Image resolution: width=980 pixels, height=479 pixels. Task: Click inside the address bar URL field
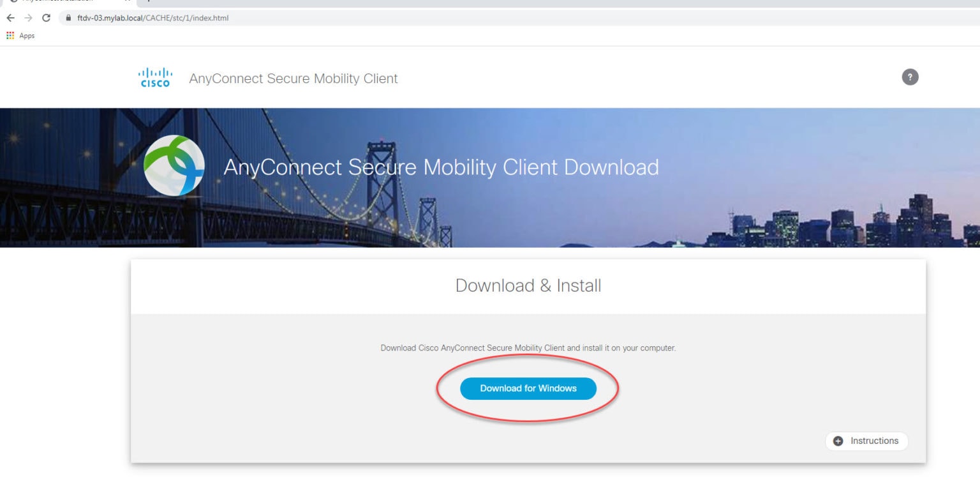(x=191, y=19)
